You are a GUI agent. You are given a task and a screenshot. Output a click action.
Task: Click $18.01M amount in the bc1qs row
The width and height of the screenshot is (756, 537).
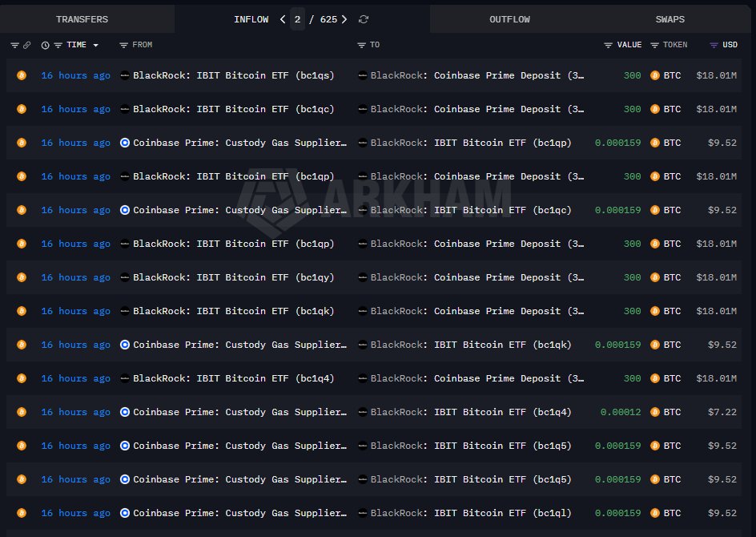click(717, 75)
